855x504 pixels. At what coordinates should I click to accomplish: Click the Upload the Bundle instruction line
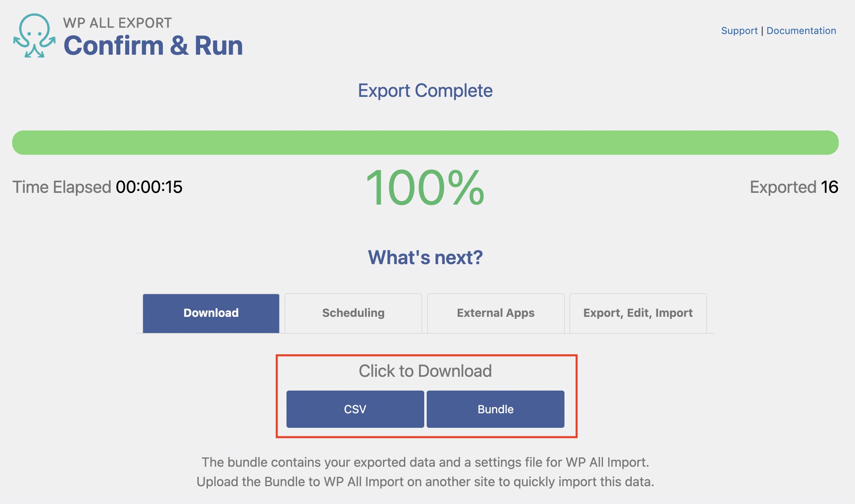(425, 482)
